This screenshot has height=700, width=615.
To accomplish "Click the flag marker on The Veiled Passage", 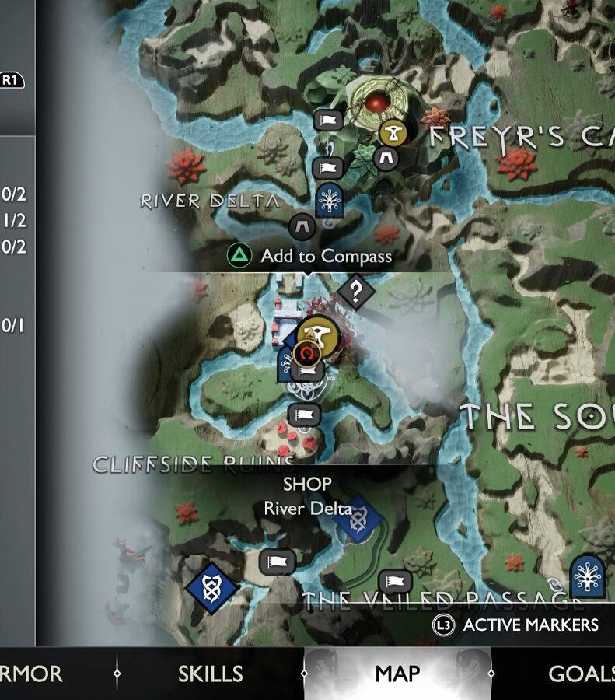I will pyautogui.click(x=394, y=582).
